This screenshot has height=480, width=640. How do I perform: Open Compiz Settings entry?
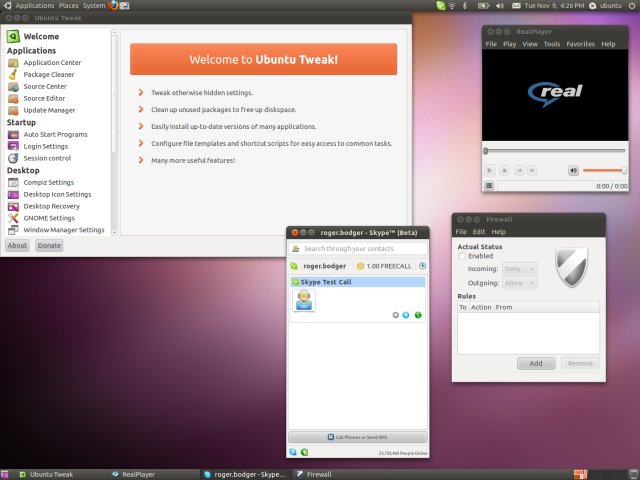[x=49, y=182]
